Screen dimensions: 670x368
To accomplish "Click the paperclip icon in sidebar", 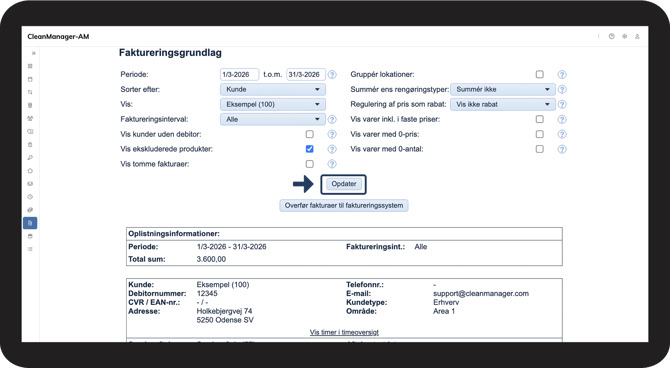I will tap(30, 210).
